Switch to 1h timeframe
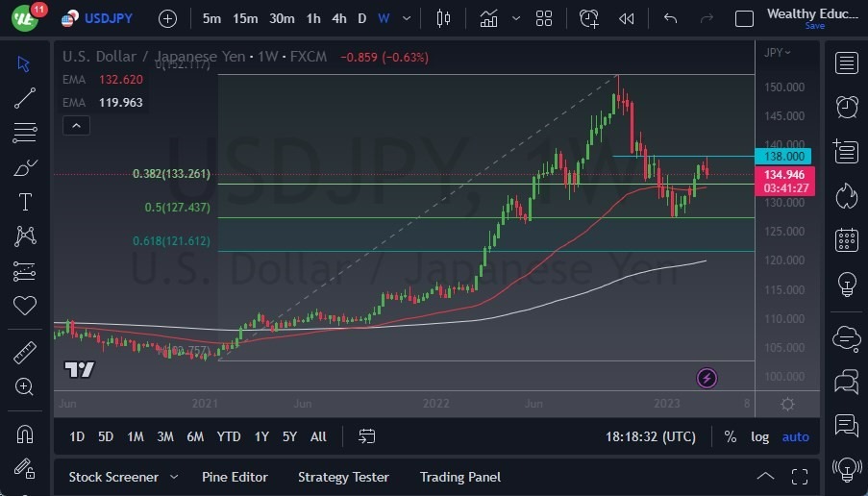 point(313,19)
